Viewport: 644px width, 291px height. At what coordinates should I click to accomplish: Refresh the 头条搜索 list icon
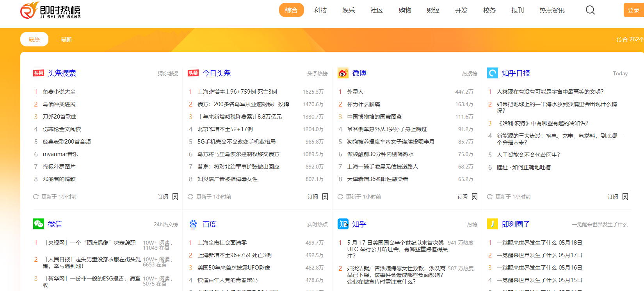click(x=36, y=197)
